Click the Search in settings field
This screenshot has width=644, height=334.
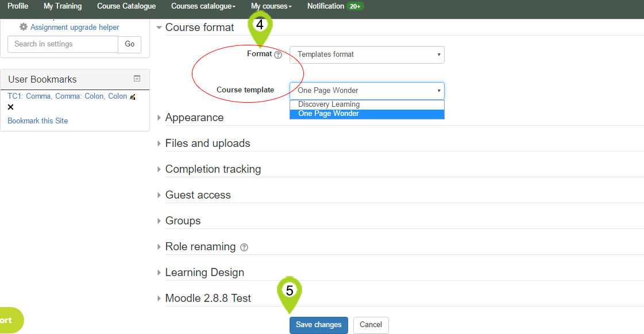pos(63,44)
